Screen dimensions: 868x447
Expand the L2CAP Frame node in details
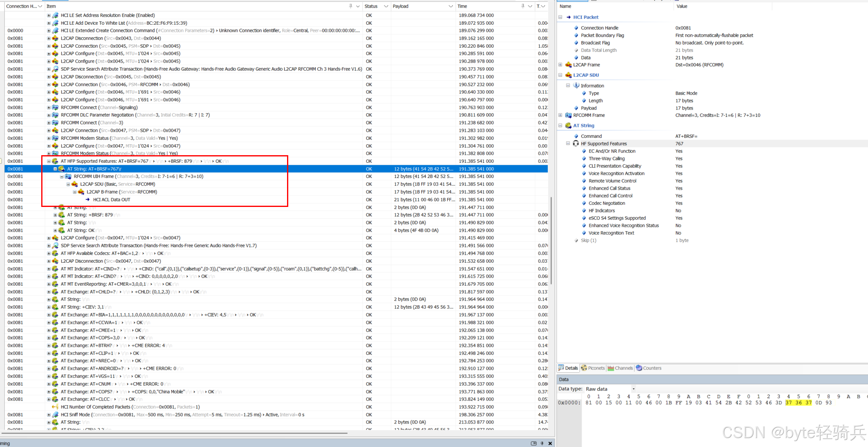(x=560, y=65)
